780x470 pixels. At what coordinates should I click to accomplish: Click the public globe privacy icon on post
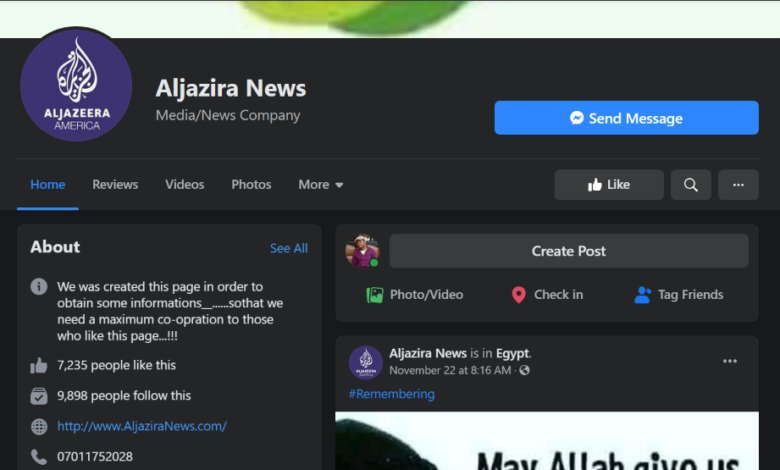pos(524,371)
